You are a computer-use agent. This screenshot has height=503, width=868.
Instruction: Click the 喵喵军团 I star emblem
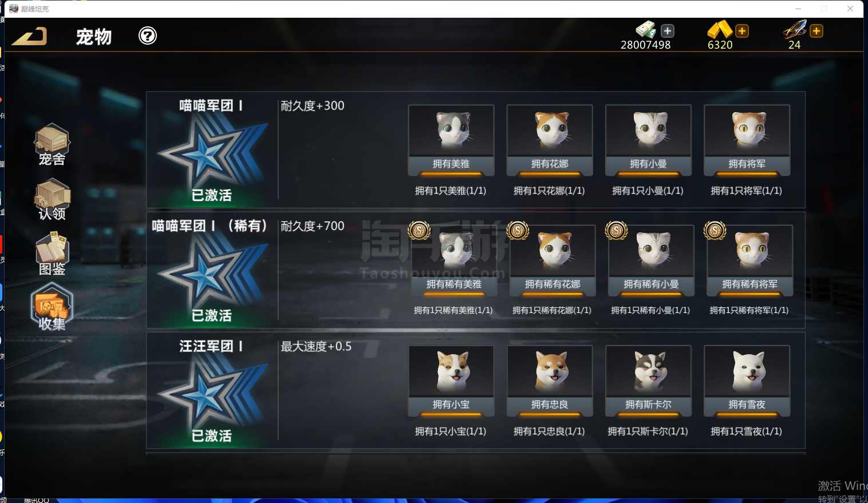[212, 156]
